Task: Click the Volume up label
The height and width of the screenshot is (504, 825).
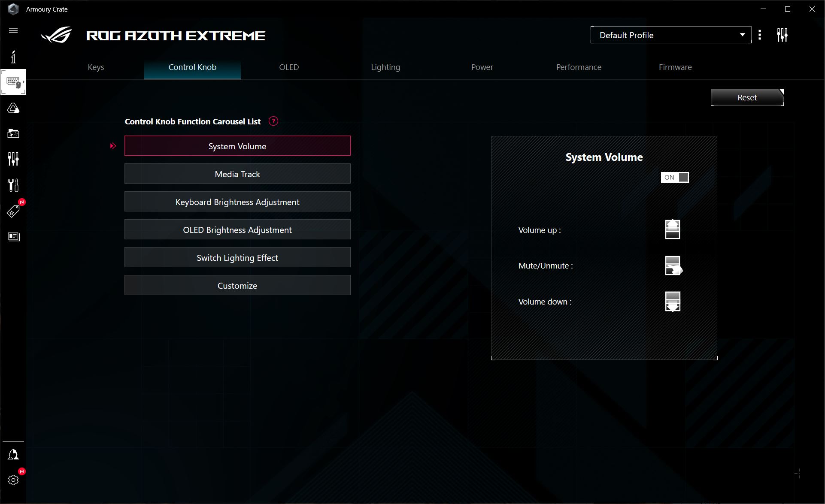Action: tap(540, 230)
